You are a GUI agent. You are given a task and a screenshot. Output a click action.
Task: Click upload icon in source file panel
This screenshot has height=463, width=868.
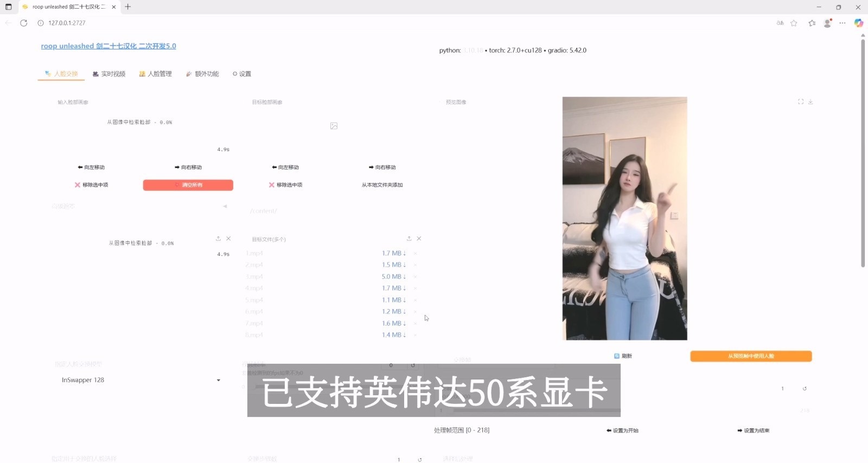(218, 239)
